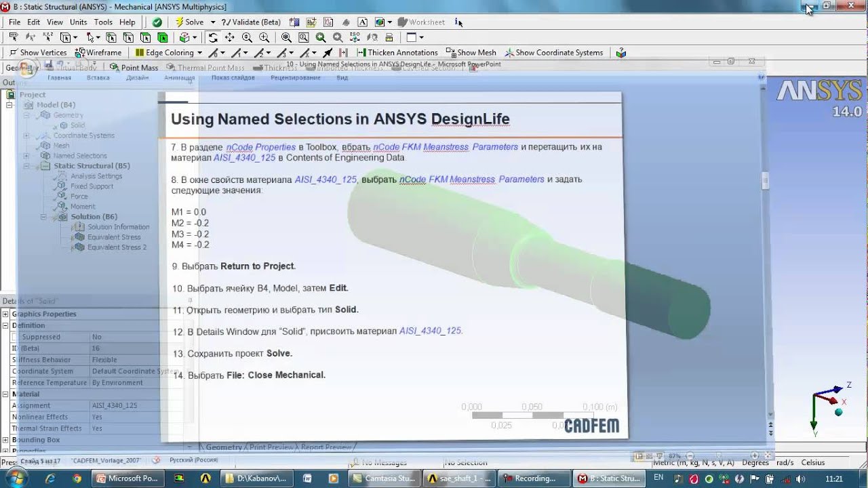
Task: Switch to Camtasia Studio in taskbar
Action: point(384,478)
